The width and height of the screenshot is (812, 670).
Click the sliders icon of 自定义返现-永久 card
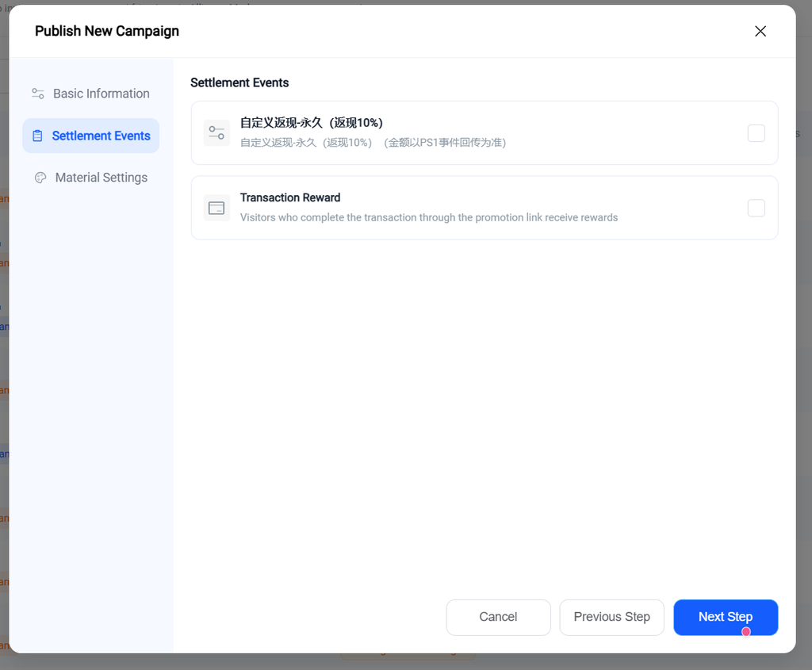coord(216,133)
